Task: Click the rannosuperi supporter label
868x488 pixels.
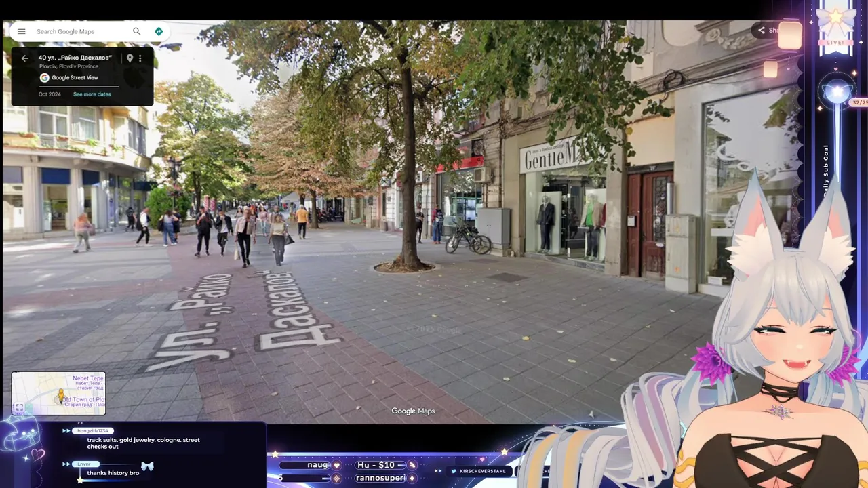Action: (x=380, y=478)
